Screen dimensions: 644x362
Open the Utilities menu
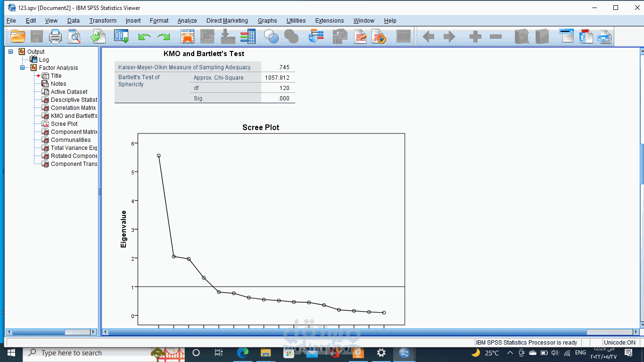(296, 21)
